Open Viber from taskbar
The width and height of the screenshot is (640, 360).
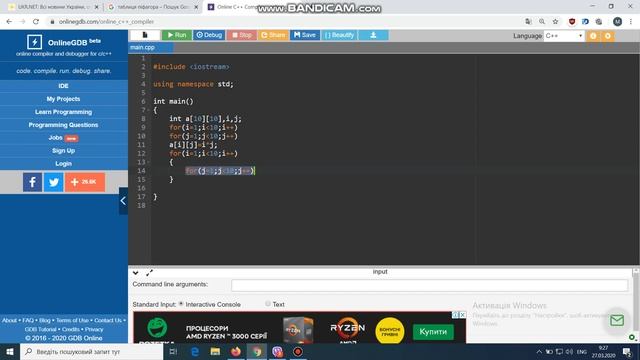coord(278,351)
